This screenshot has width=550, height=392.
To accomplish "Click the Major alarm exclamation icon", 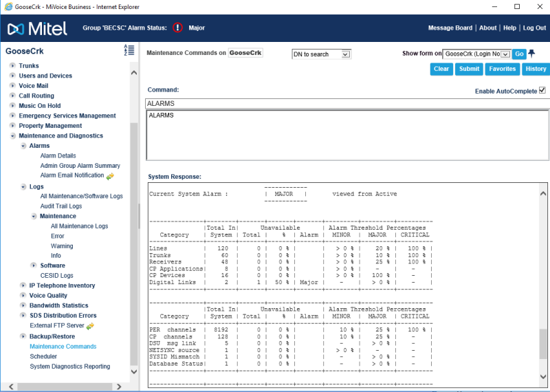I will (x=177, y=28).
